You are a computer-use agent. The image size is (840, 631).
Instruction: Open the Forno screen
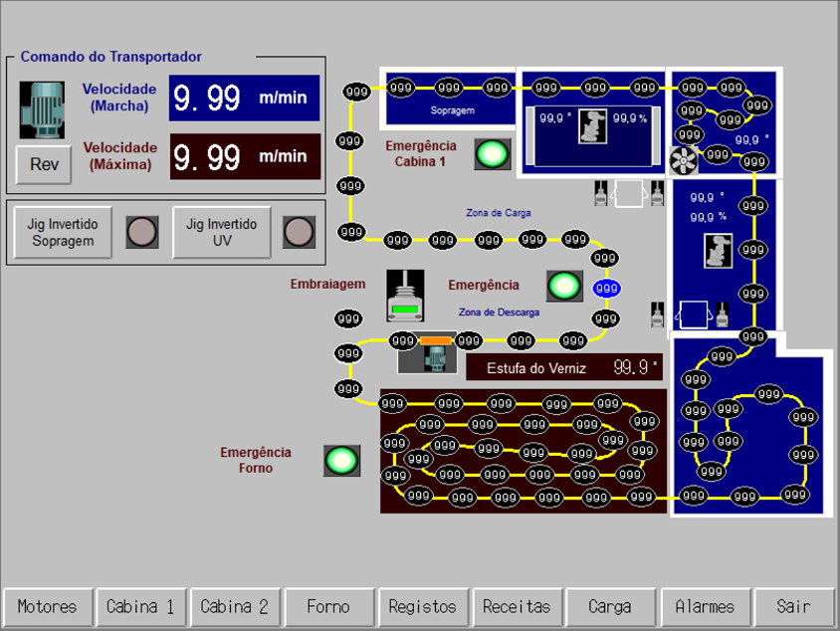328,606
